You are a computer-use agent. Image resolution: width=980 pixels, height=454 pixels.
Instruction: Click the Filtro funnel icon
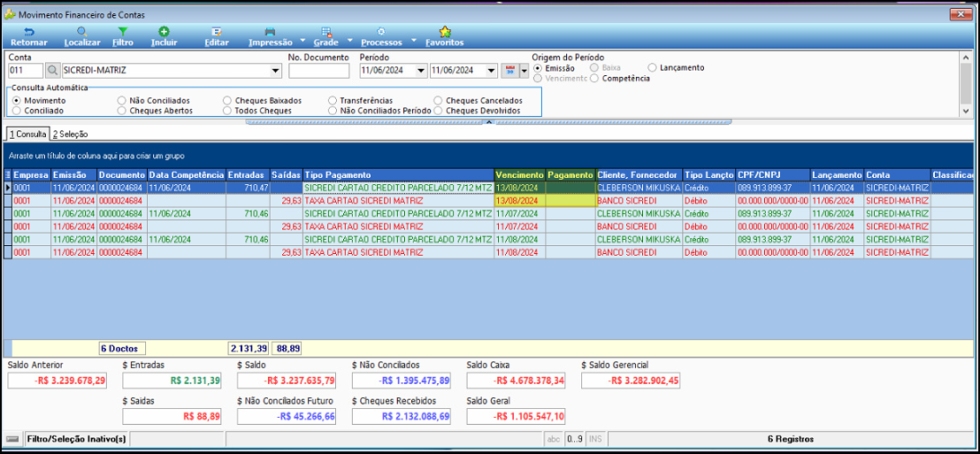click(x=123, y=31)
